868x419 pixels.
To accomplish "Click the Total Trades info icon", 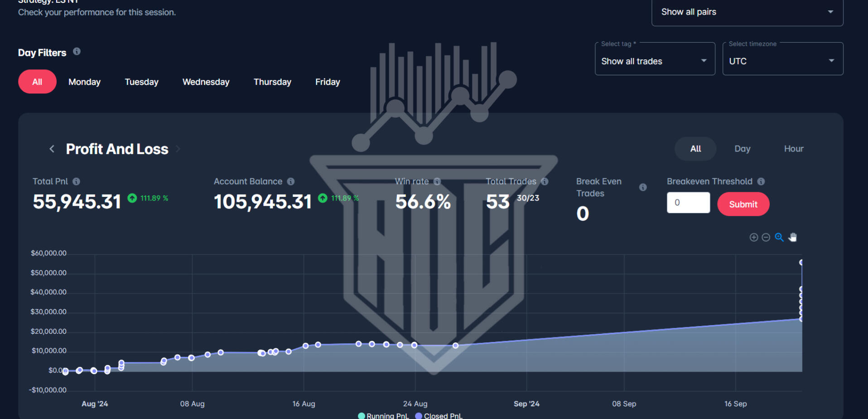I will coord(545,181).
